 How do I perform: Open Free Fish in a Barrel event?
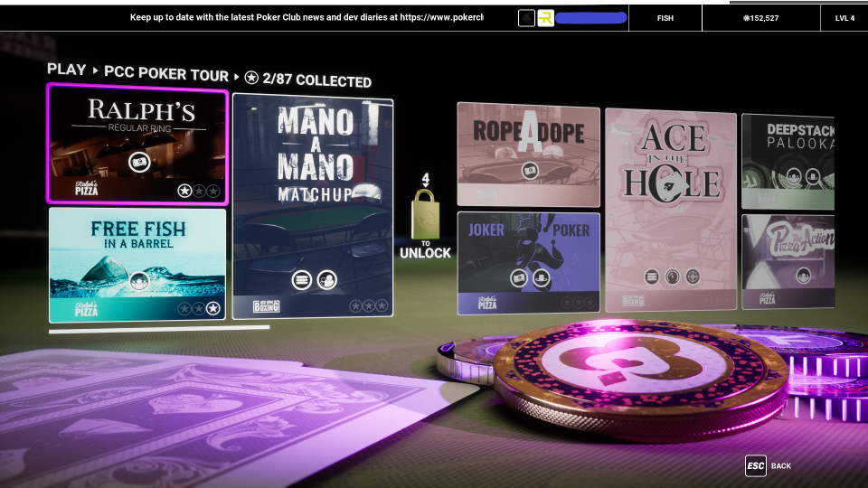(137, 265)
